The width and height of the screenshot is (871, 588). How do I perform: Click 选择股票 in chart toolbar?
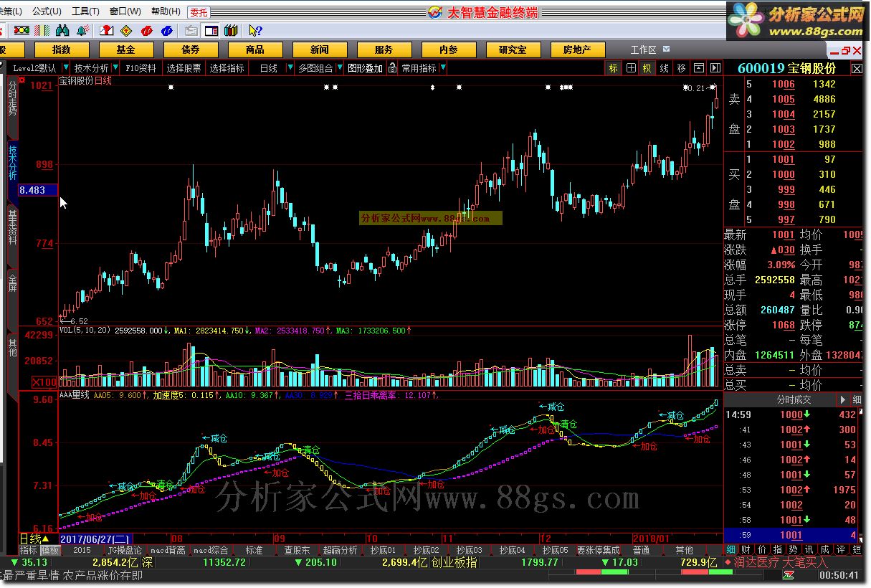pyautogui.click(x=184, y=68)
